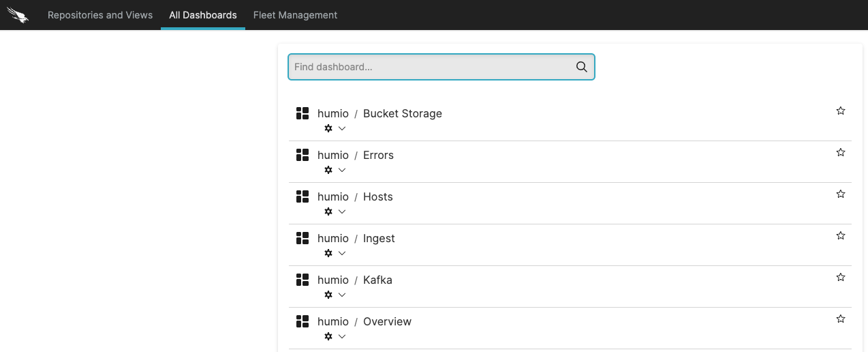Expand the chevron under Ingest
This screenshot has width=868, height=352.
click(342, 253)
